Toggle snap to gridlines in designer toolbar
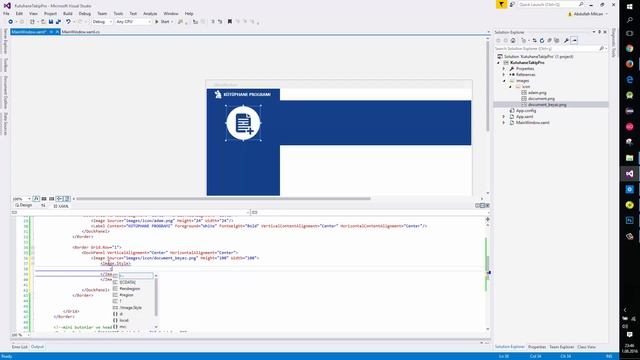Image resolution: width=640 pixels, height=360 pixels. (x=51, y=199)
